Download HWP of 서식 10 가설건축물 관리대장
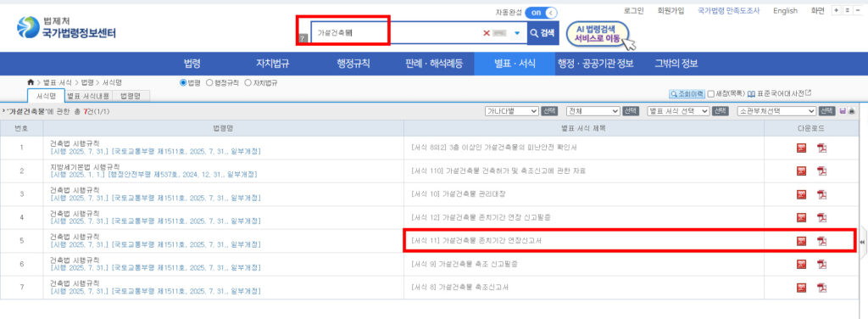Image resolution: width=868 pixels, height=319 pixels. point(802,194)
